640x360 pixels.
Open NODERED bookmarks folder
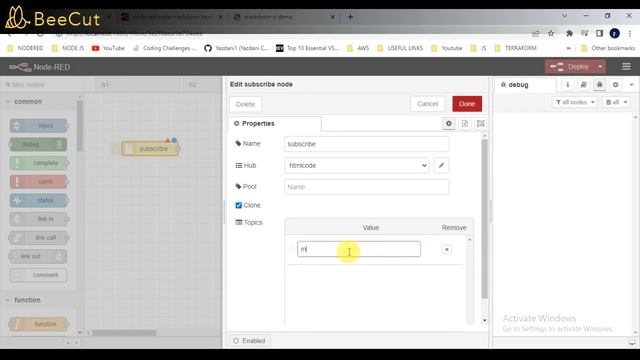[25, 48]
